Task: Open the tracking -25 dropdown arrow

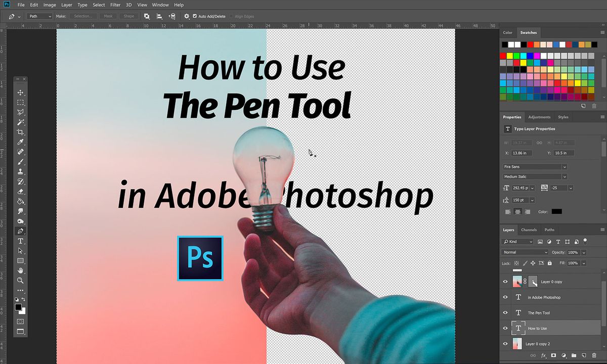Action: coord(571,188)
